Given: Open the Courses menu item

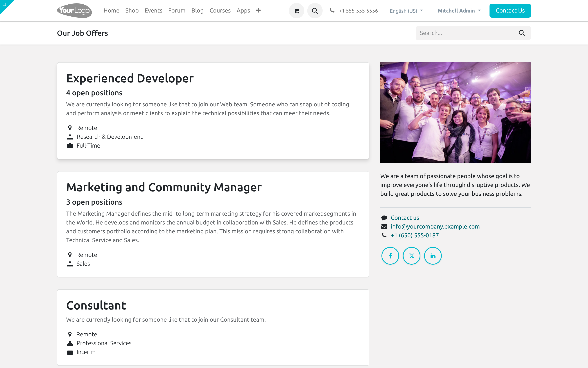Looking at the screenshot, I should 220,10.
